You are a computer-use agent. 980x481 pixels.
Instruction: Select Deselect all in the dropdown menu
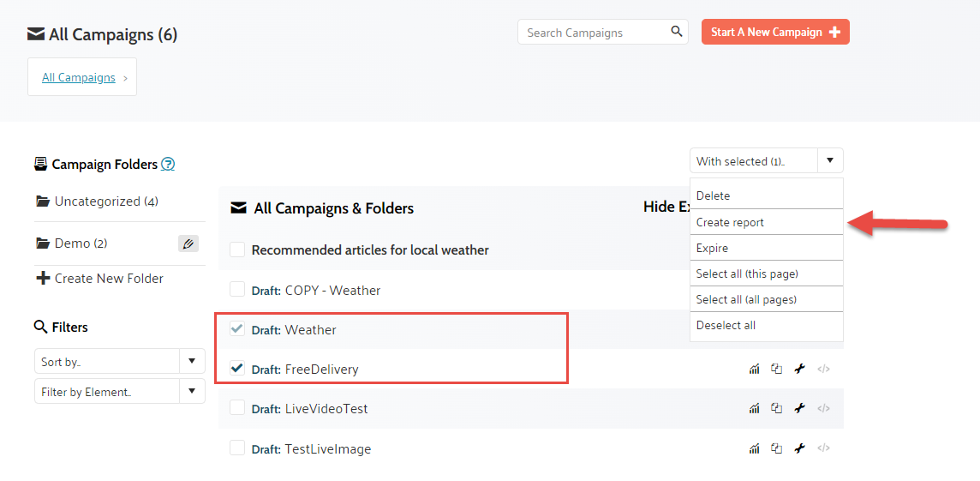click(x=726, y=325)
